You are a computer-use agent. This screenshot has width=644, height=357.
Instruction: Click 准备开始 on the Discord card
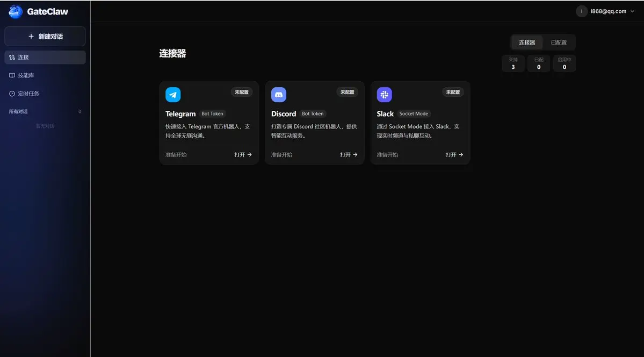(282, 155)
